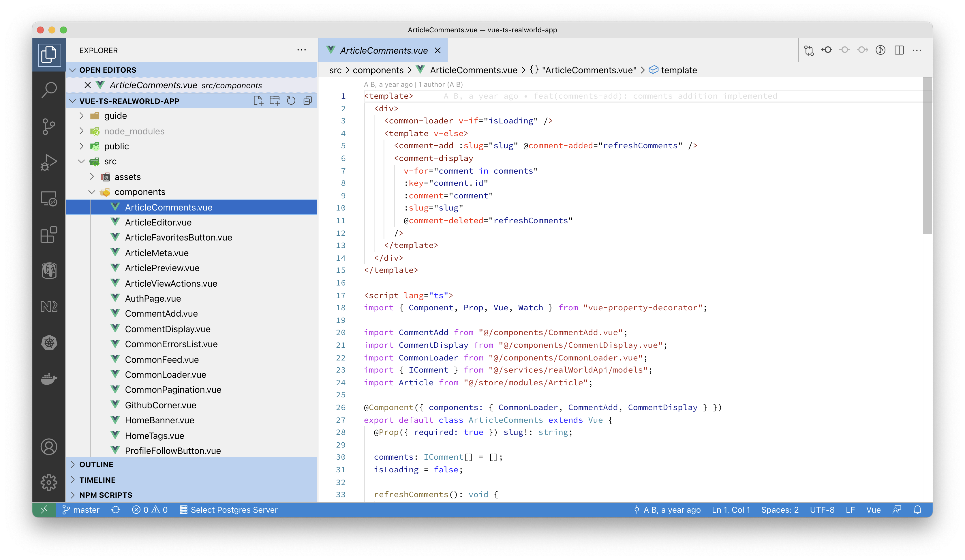Open the Run and Debug view
The height and width of the screenshot is (560, 965).
click(49, 162)
